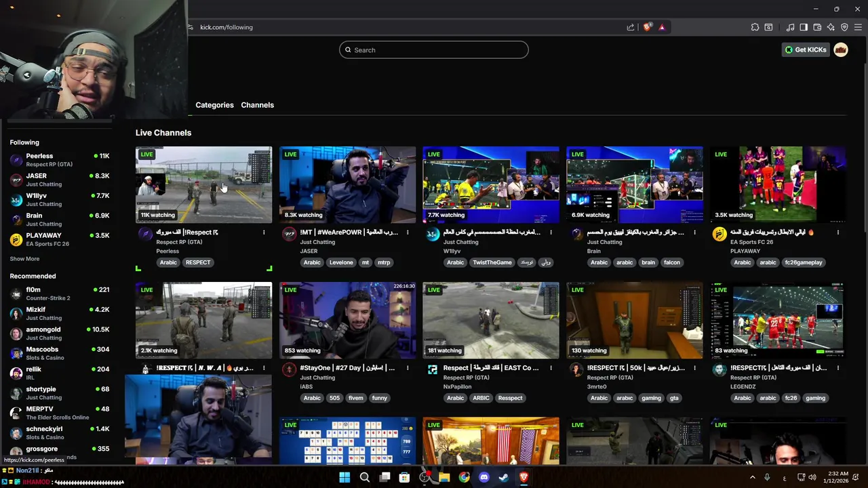Open browser hamburger main menu
Screen dimensions: 868x488
tap(858, 27)
